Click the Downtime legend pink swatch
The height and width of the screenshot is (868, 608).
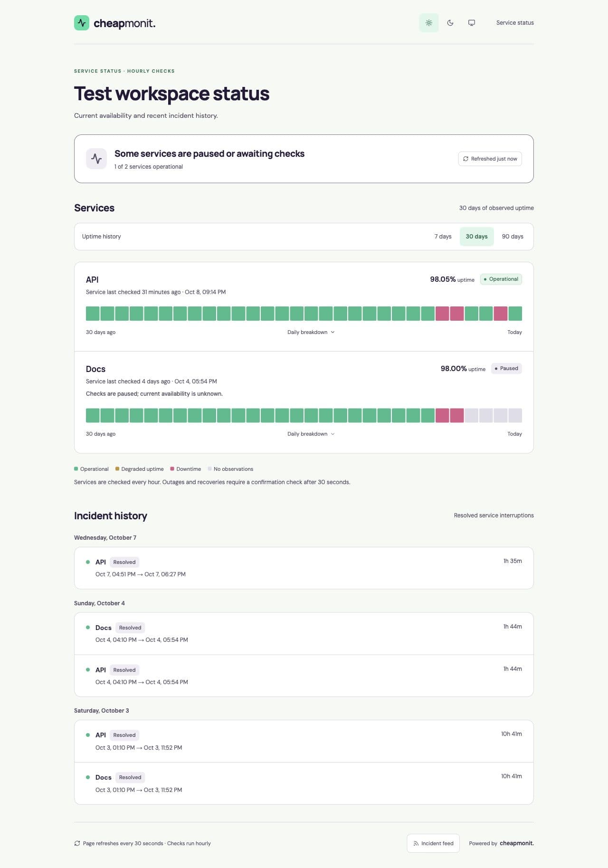(x=172, y=469)
